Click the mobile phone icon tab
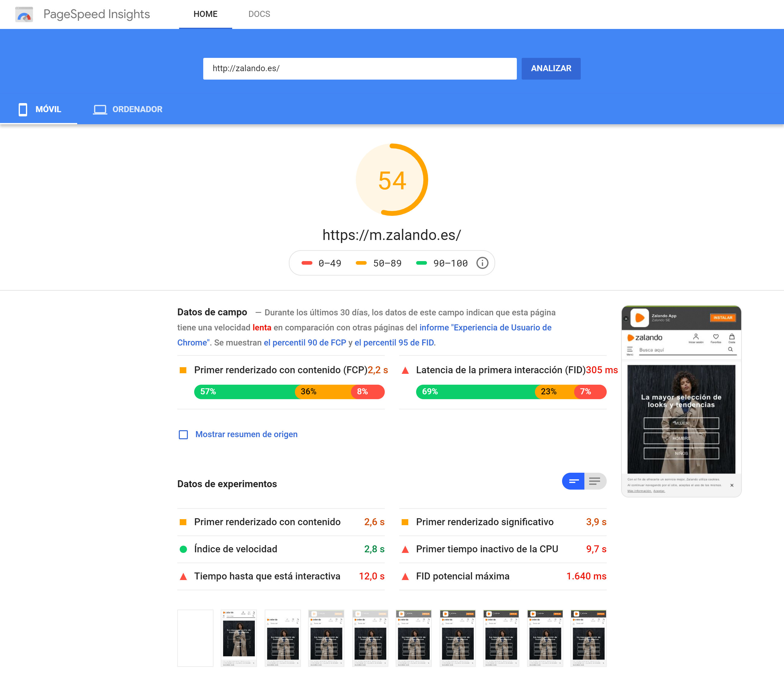 [x=23, y=109]
